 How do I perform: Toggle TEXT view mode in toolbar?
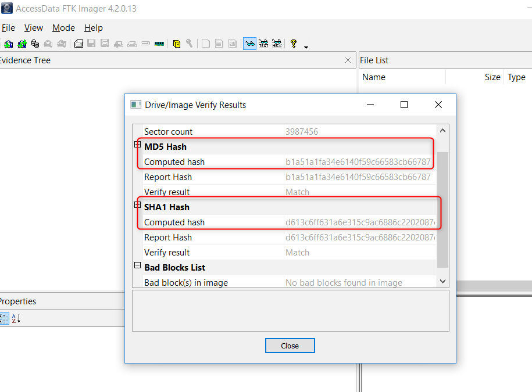263,44
